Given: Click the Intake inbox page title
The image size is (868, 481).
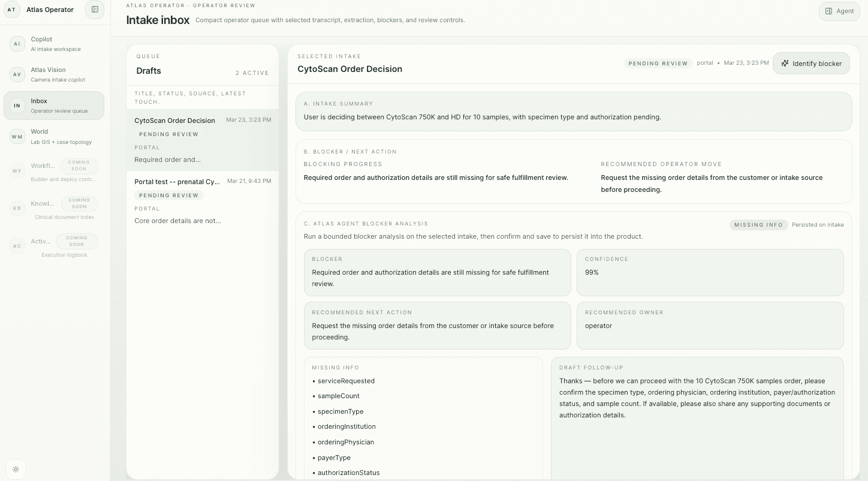Looking at the screenshot, I should click(158, 20).
